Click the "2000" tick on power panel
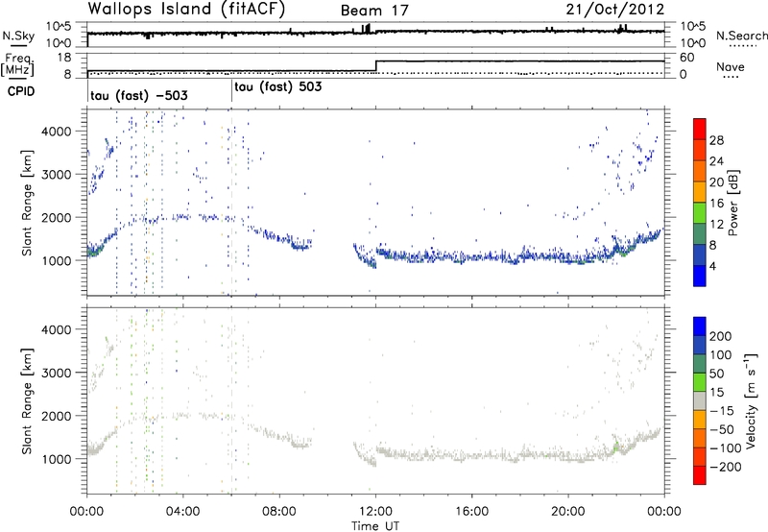The width and height of the screenshot is (768, 532). tap(56, 217)
